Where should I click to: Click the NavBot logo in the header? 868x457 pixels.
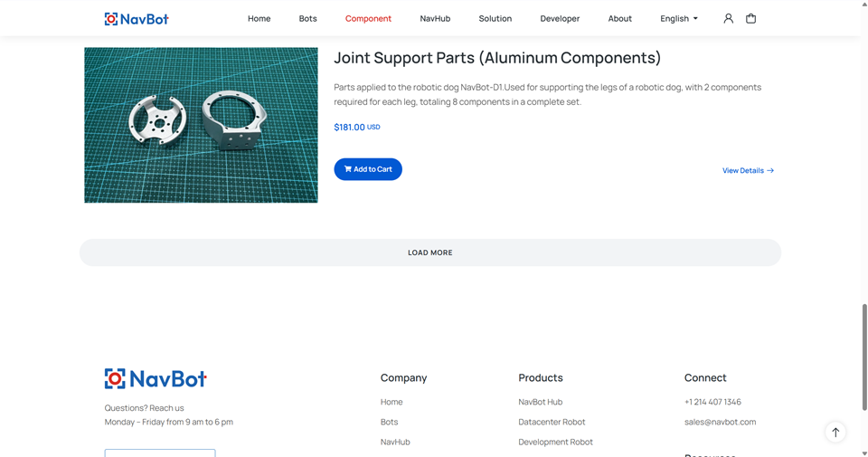click(x=137, y=19)
